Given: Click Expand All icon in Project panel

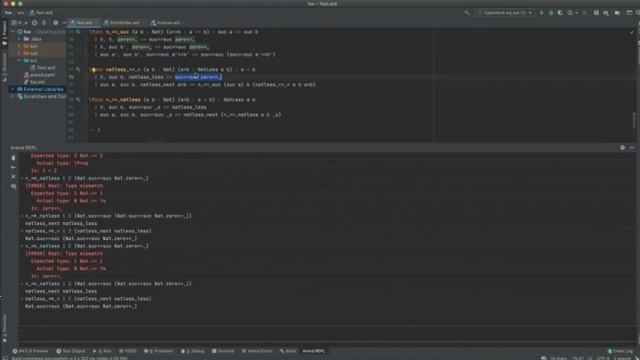Looking at the screenshot, I should point(44,23).
